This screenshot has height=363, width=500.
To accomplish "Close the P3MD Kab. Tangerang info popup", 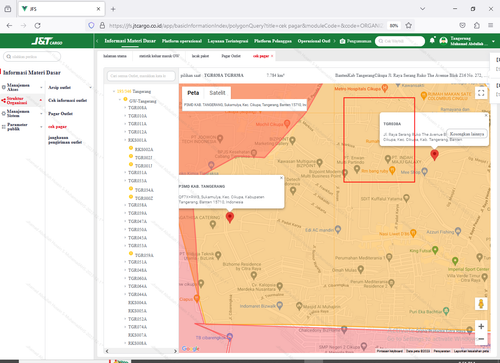I will pos(281,178).
